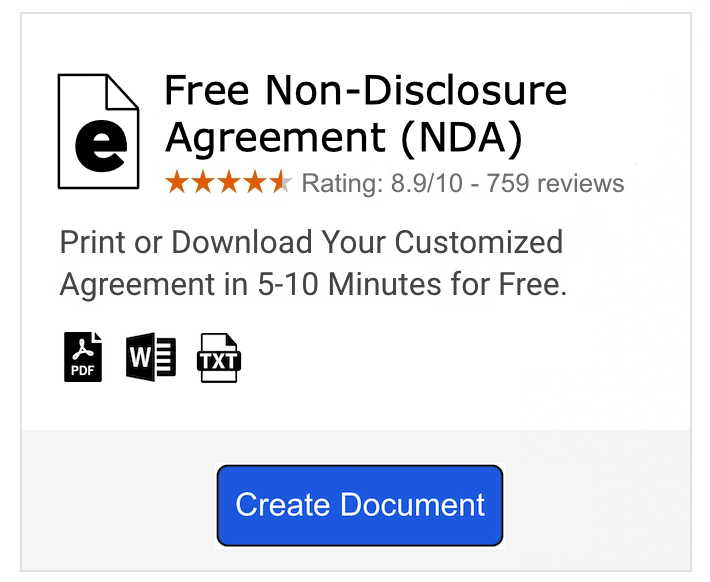Click the third orange rating star
The height and width of the screenshot is (582, 710).
coord(229,182)
